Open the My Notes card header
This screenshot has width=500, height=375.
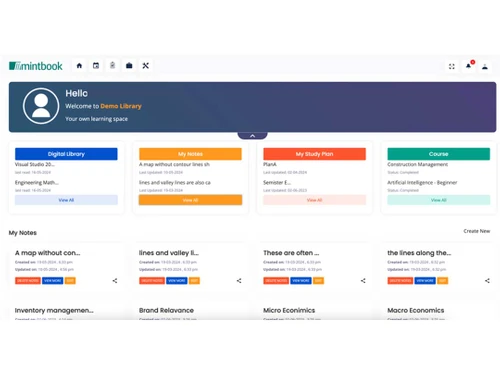click(190, 154)
